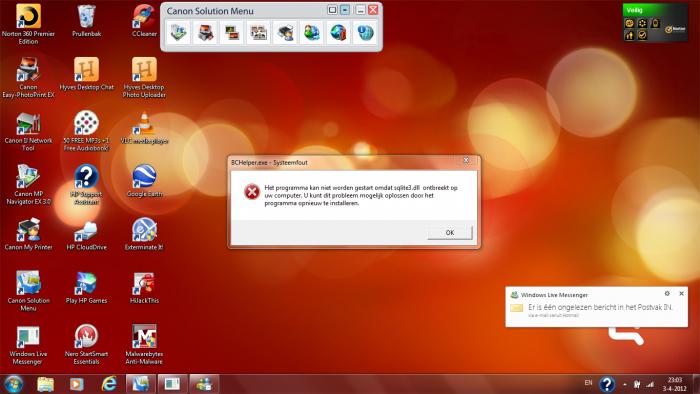Screen dimensions: 700x394
Task: Select Hyves Desktop Photo Uploader icon
Action: (x=144, y=78)
